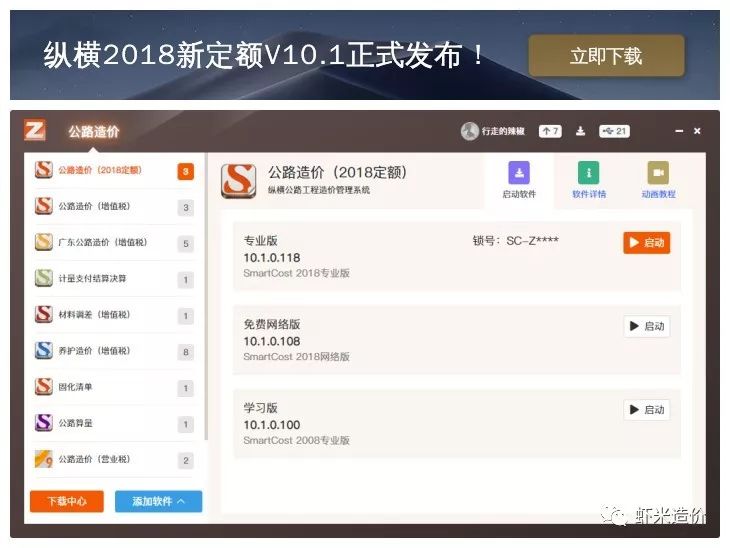The width and height of the screenshot is (730, 548).
Task: Launch 学习版 with 启动 button
Action: [647, 410]
